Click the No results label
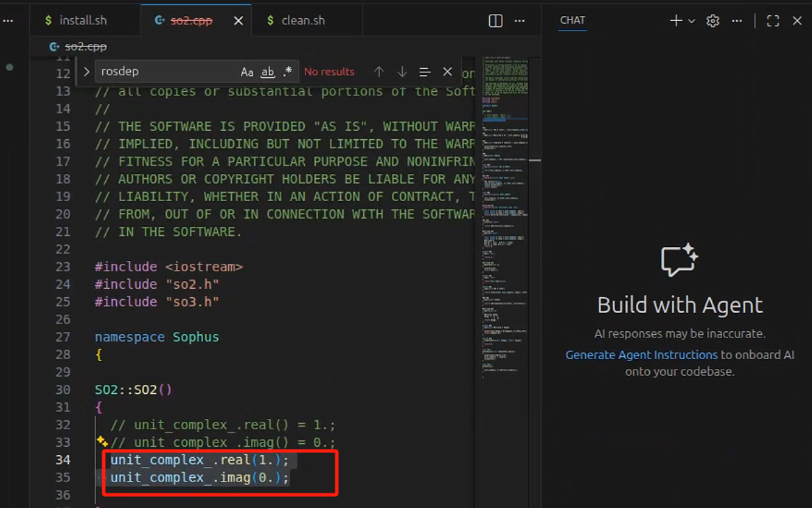 point(329,72)
